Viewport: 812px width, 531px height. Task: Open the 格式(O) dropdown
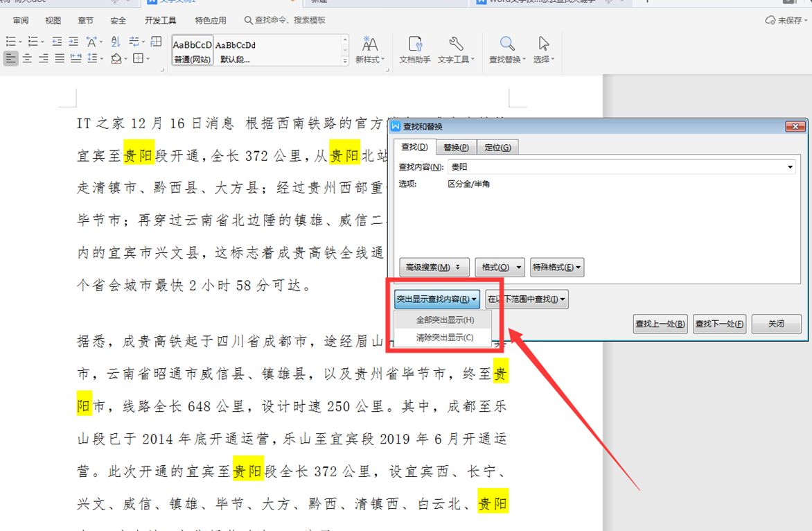[x=500, y=268]
